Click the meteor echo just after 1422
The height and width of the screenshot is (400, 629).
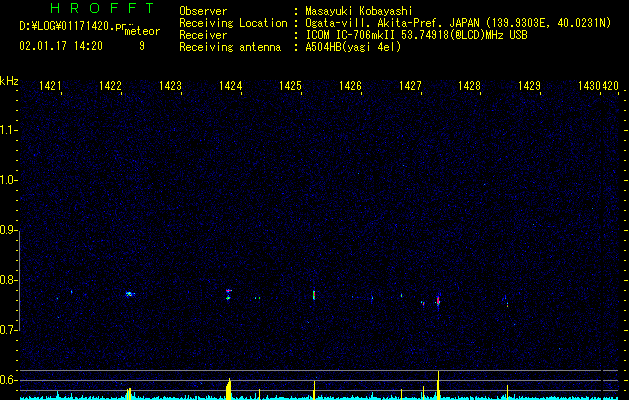(x=130, y=294)
